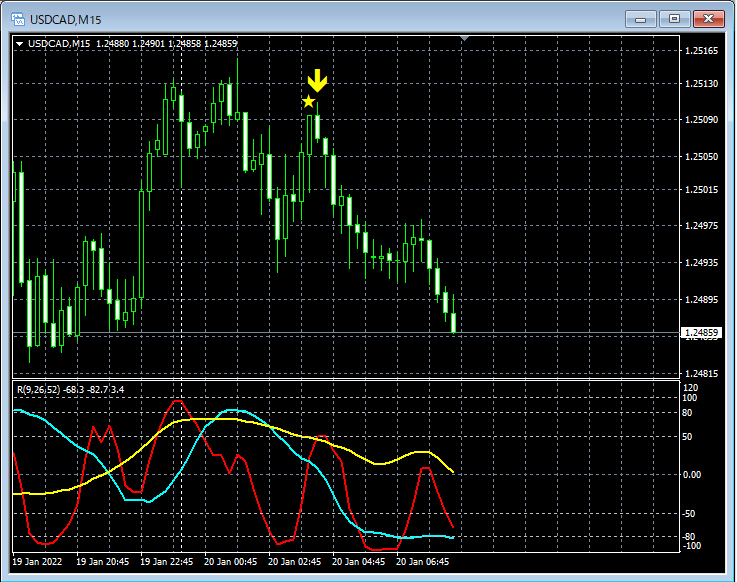Click the 19 Jan 20:45 time label
The image size is (737, 582).
(102, 562)
